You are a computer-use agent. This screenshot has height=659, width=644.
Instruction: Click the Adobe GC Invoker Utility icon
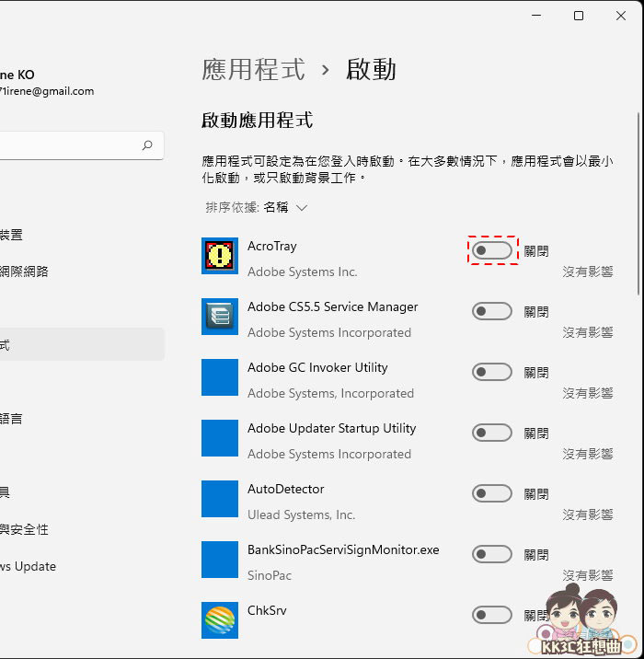click(220, 377)
